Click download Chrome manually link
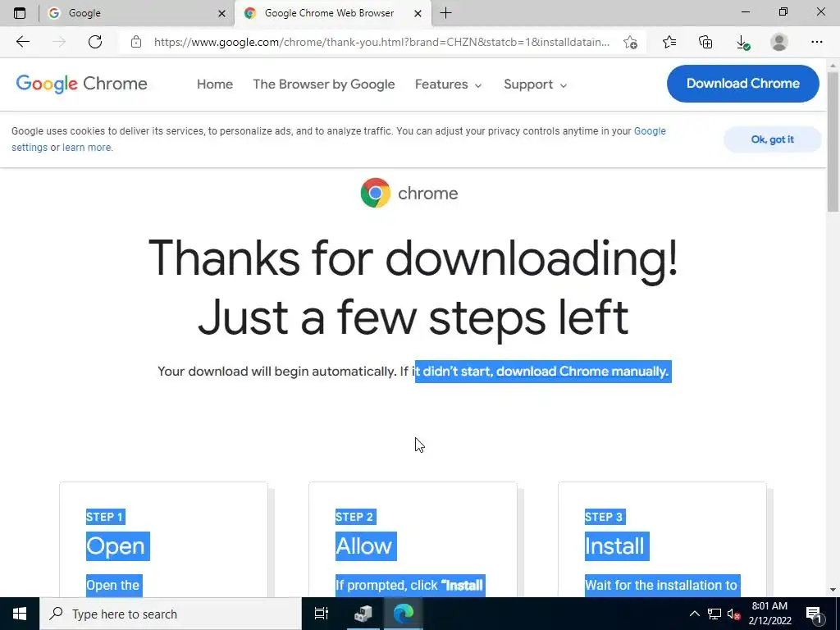This screenshot has height=630, width=840. pyautogui.click(x=582, y=372)
